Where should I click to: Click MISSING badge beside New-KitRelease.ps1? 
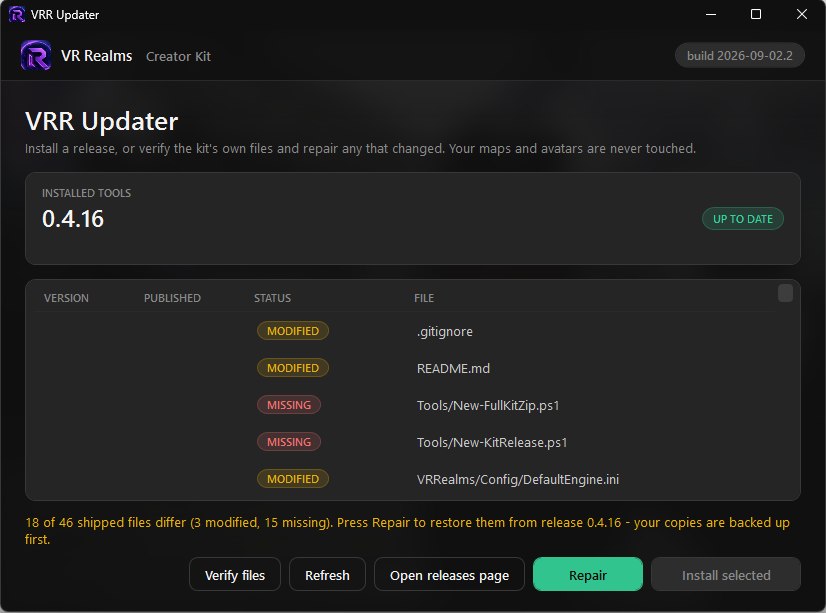pyautogui.click(x=289, y=441)
